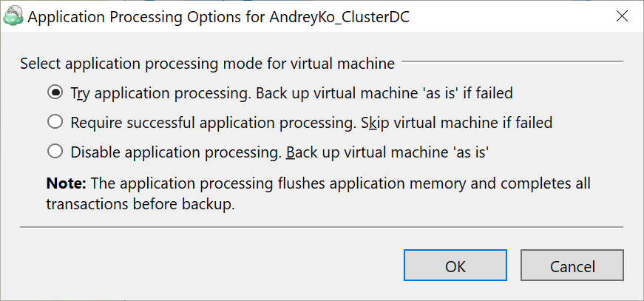Confirm settings with the OK button
The image size is (644, 301).
455,266
